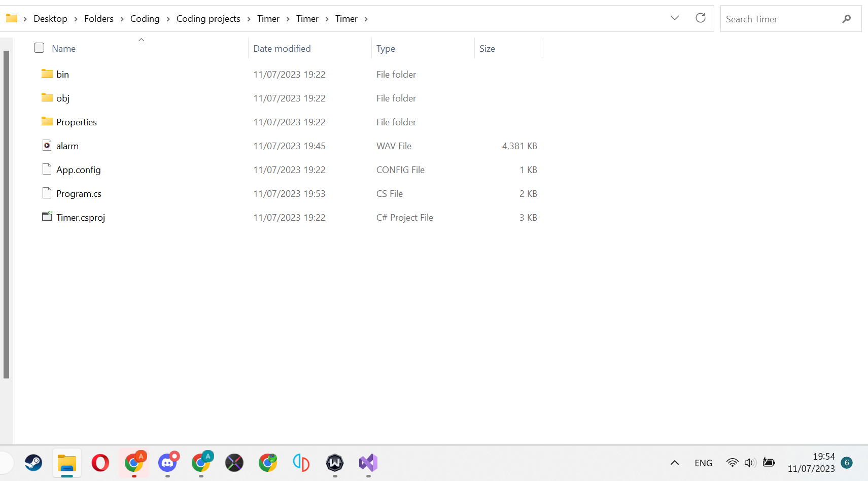Go to Coding projects breadcrumb

[x=209, y=19]
